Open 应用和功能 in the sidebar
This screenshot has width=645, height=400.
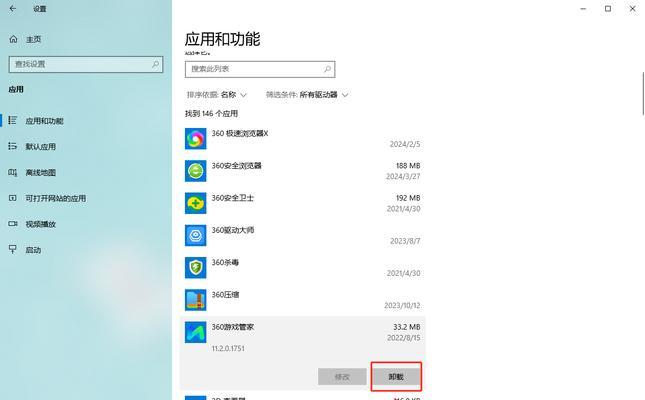coord(44,121)
